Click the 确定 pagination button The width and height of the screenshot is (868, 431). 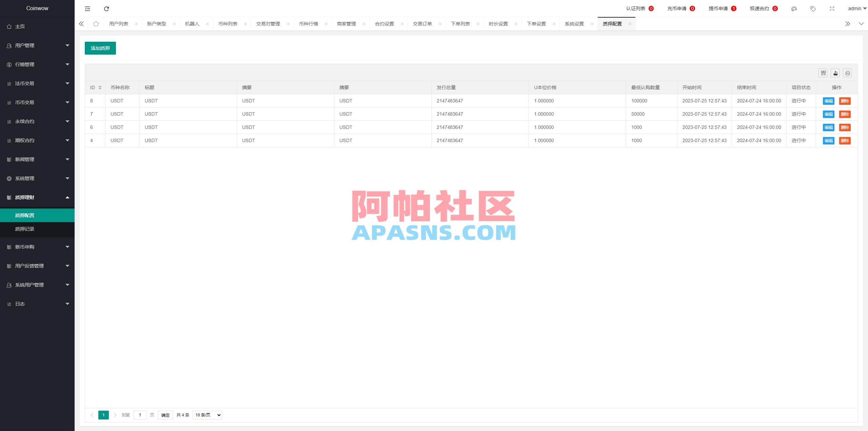click(x=165, y=415)
